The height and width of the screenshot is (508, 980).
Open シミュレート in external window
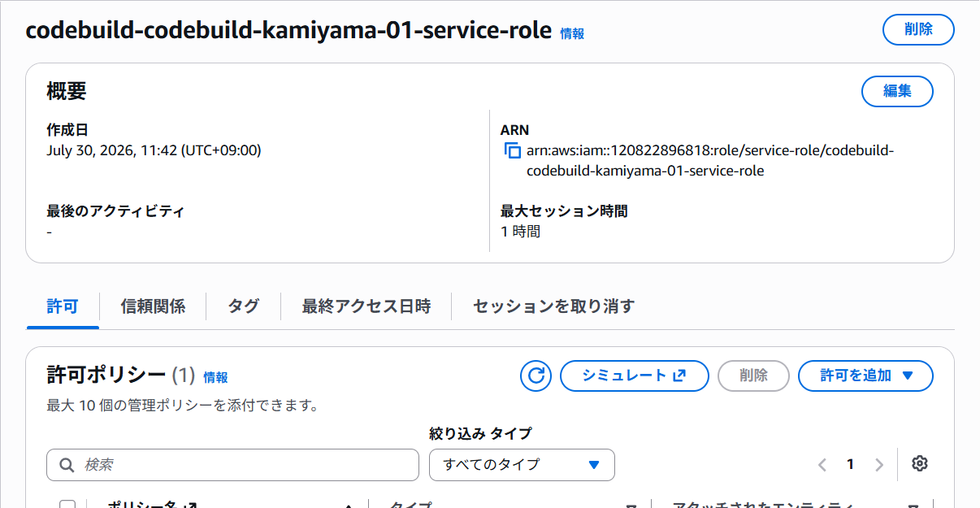click(635, 376)
